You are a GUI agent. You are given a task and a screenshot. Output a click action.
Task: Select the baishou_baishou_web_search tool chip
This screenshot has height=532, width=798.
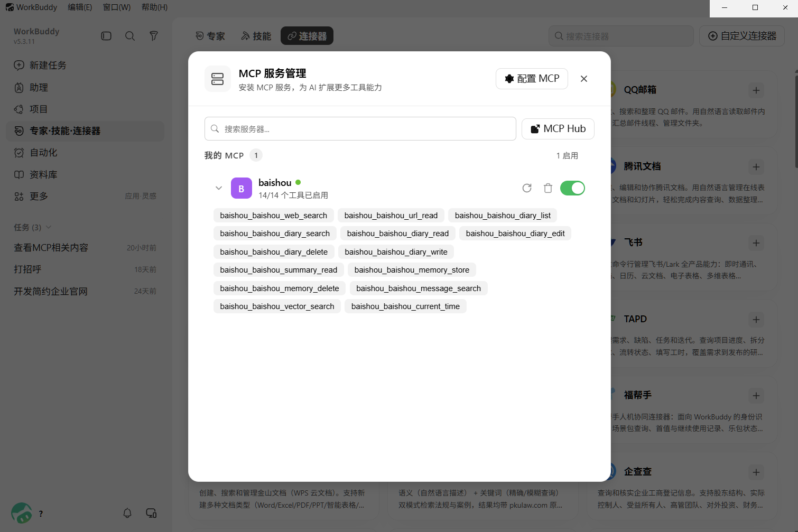274,216
